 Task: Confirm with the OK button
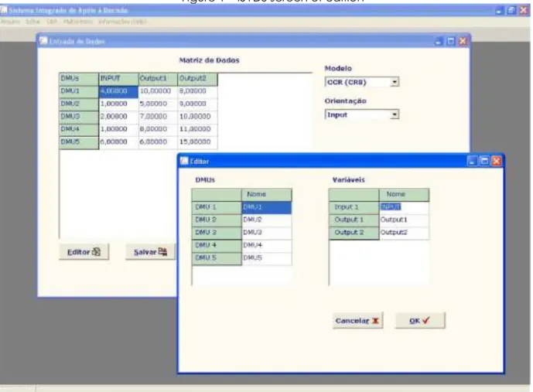point(420,321)
